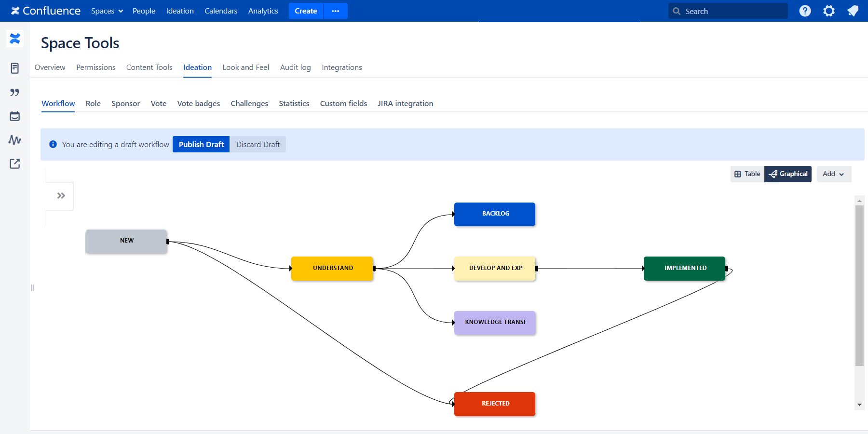Open the Add dropdown

(x=834, y=174)
